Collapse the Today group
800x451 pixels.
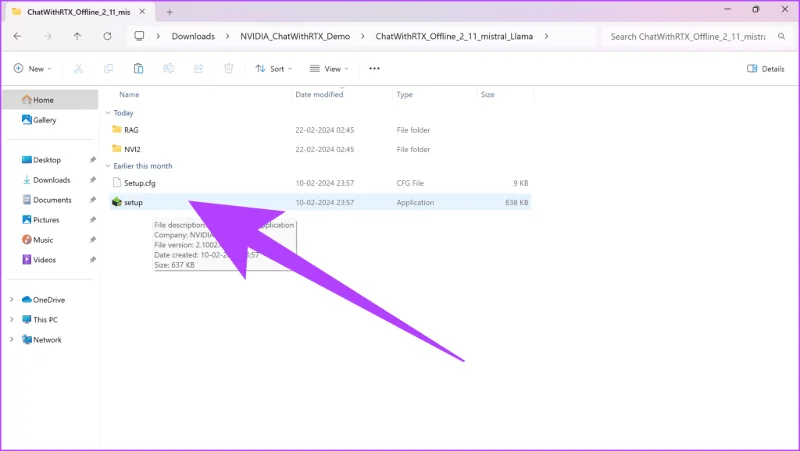point(108,113)
